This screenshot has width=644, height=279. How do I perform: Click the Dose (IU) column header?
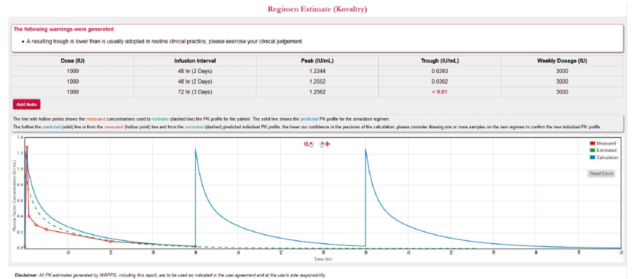[x=73, y=61]
